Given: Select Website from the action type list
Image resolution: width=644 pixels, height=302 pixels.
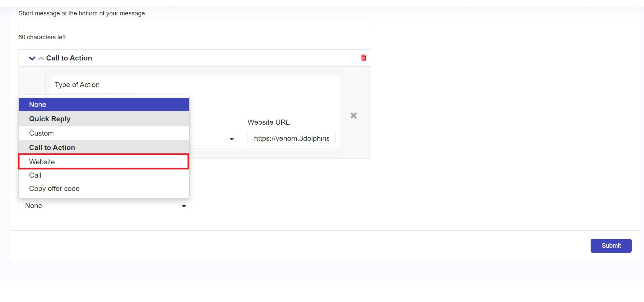Looking at the screenshot, I should (x=104, y=162).
